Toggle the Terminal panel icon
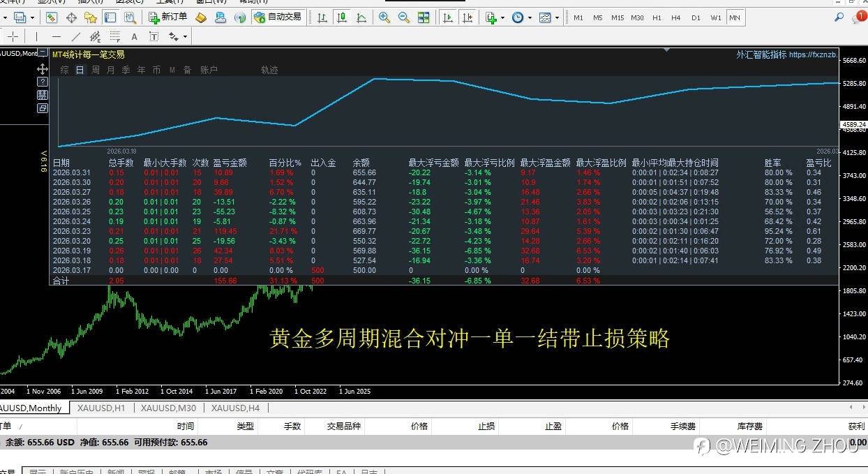The height and width of the screenshot is (474, 868). coord(110,17)
